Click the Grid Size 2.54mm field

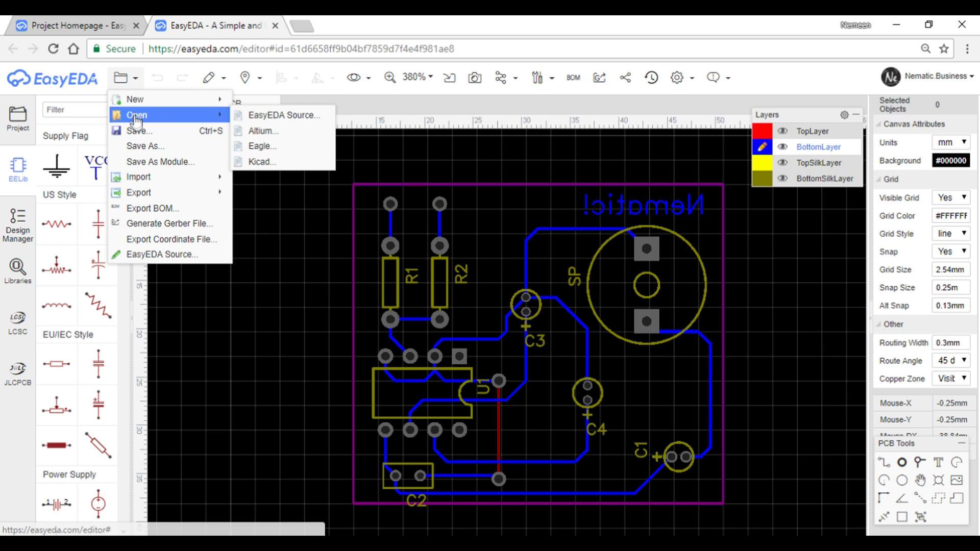(x=951, y=269)
